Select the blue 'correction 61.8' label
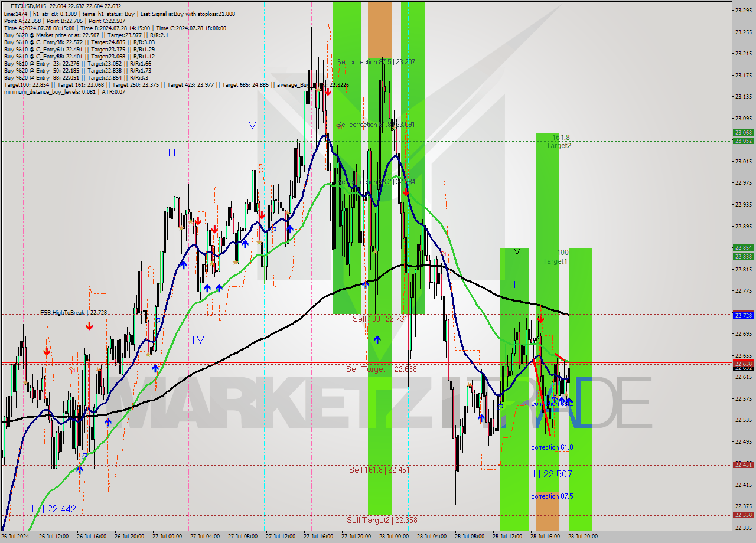756x543 pixels. pos(552,448)
